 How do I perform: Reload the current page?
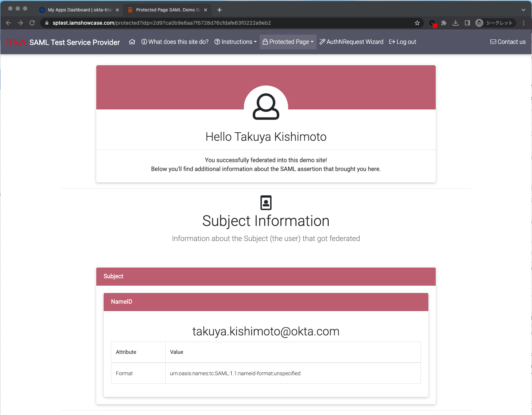[32, 23]
